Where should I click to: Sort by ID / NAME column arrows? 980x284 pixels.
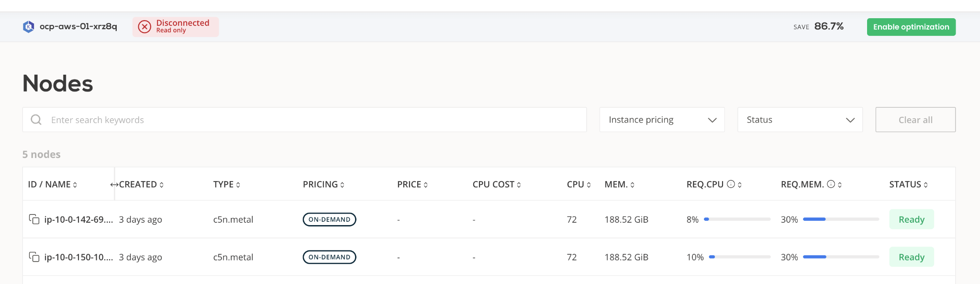[75, 185]
